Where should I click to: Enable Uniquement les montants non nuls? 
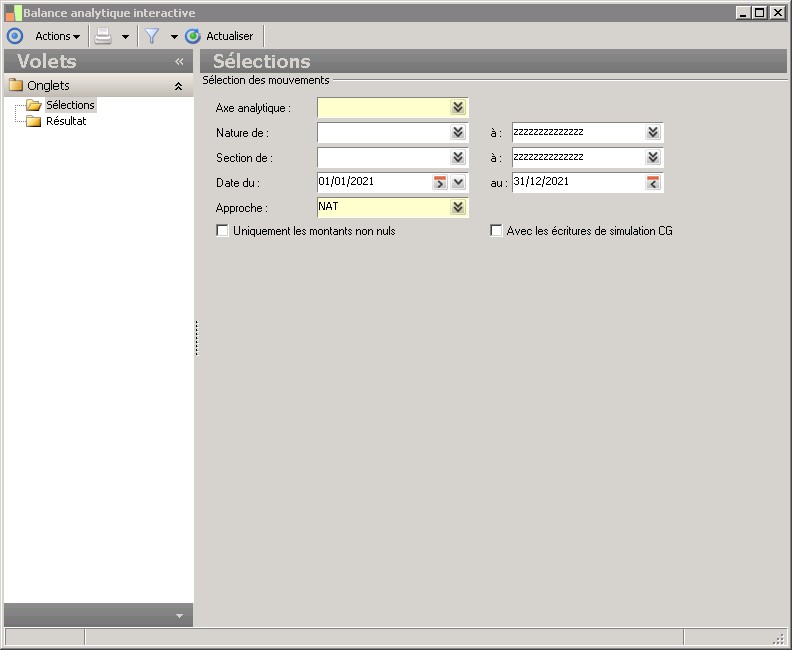click(223, 231)
